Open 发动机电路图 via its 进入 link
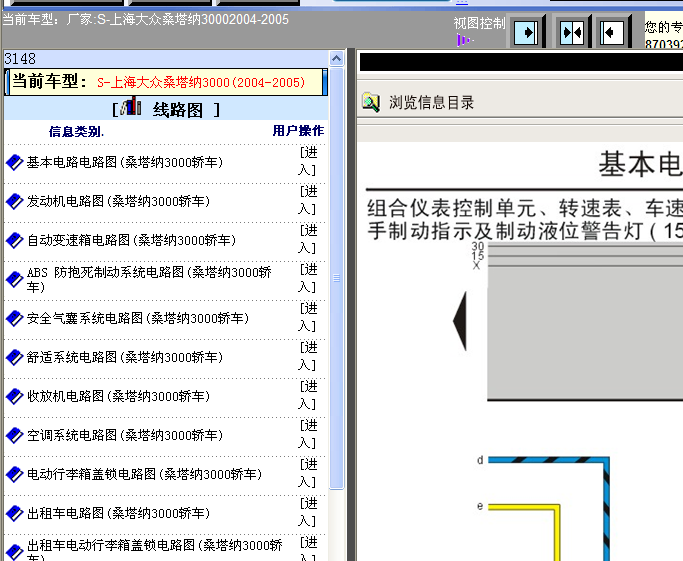 [308, 200]
